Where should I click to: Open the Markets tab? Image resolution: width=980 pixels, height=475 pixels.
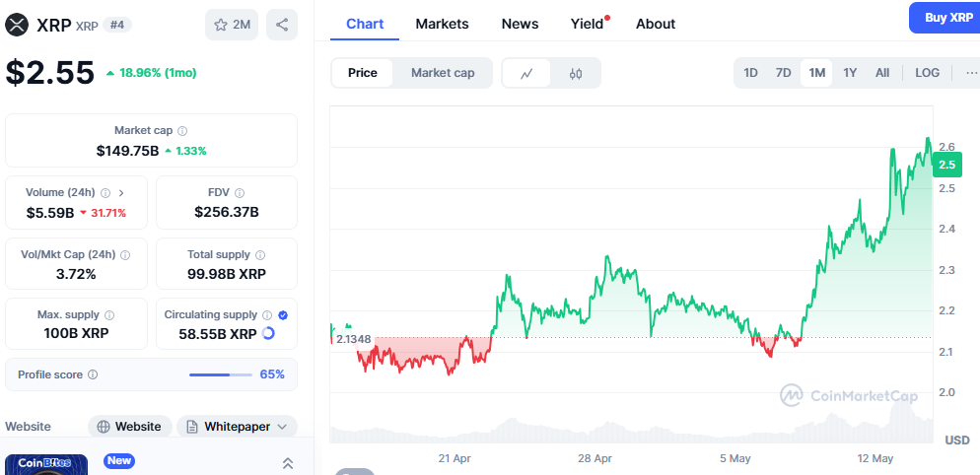coord(442,25)
